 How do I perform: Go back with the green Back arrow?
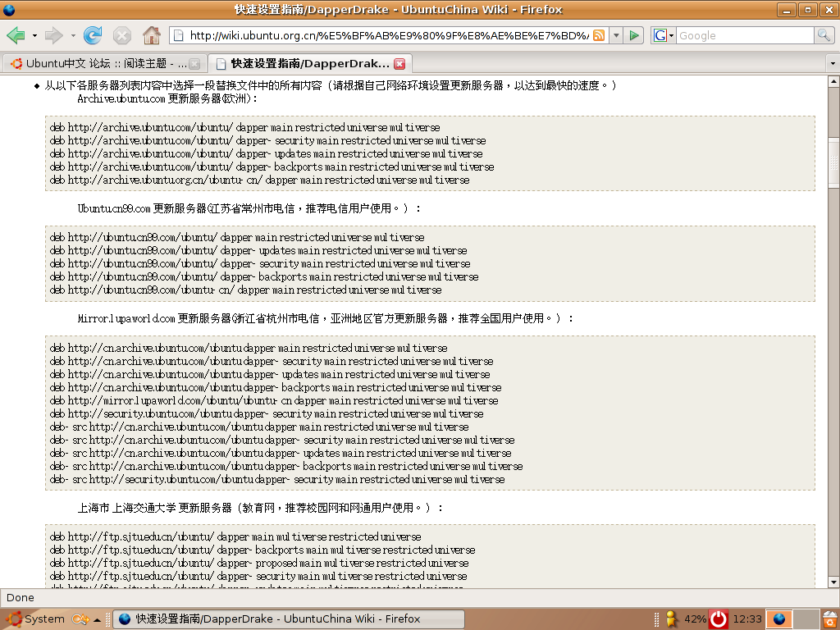pyautogui.click(x=16, y=36)
